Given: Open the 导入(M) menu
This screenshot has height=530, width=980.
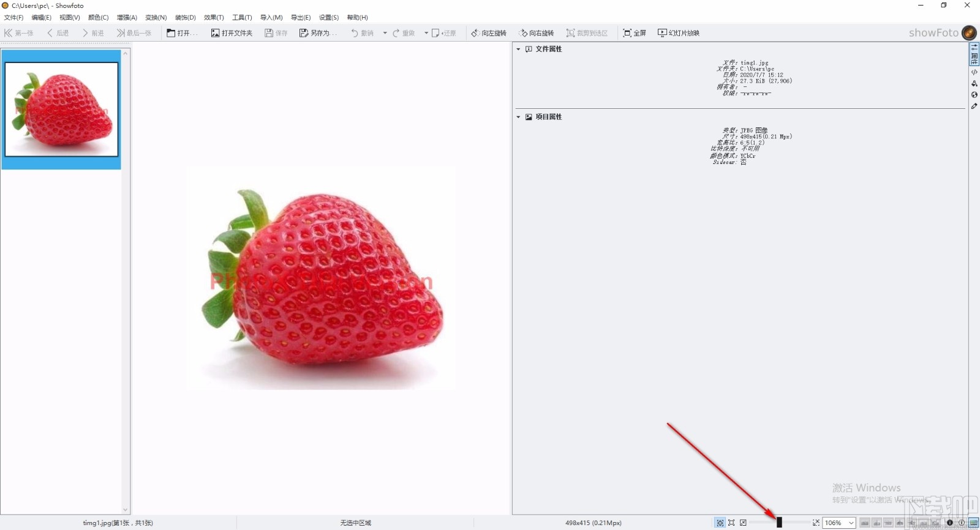Looking at the screenshot, I should tap(271, 17).
